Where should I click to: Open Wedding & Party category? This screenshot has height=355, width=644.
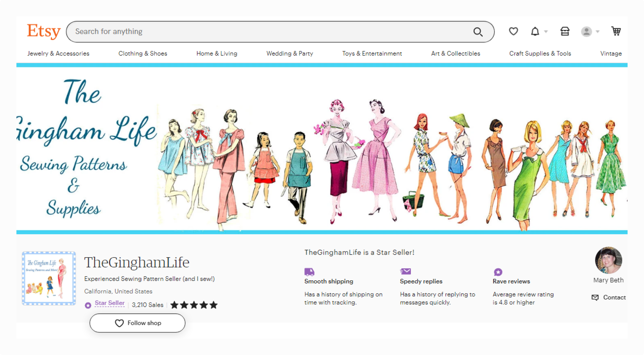290,53
